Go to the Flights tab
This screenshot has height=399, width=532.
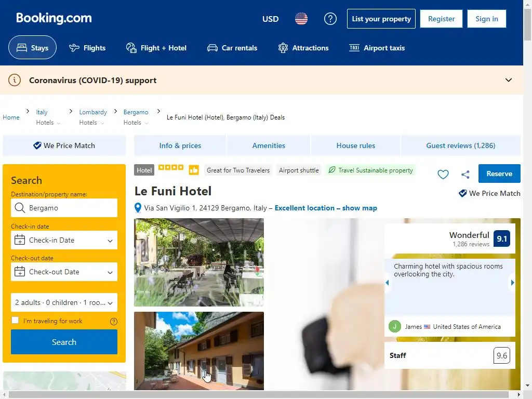(x=87, y=48)
